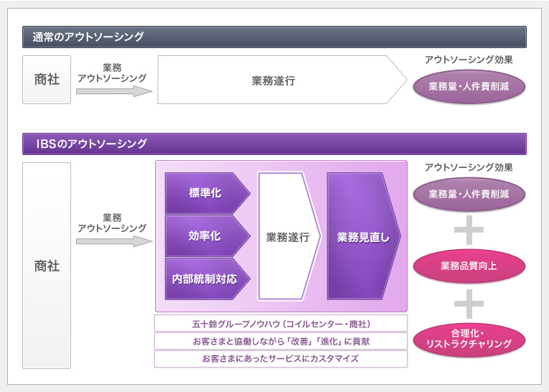Click the plus sign above 業務品質向上
The width and height of the screenshot is (549, 392).
coord(469,230)
